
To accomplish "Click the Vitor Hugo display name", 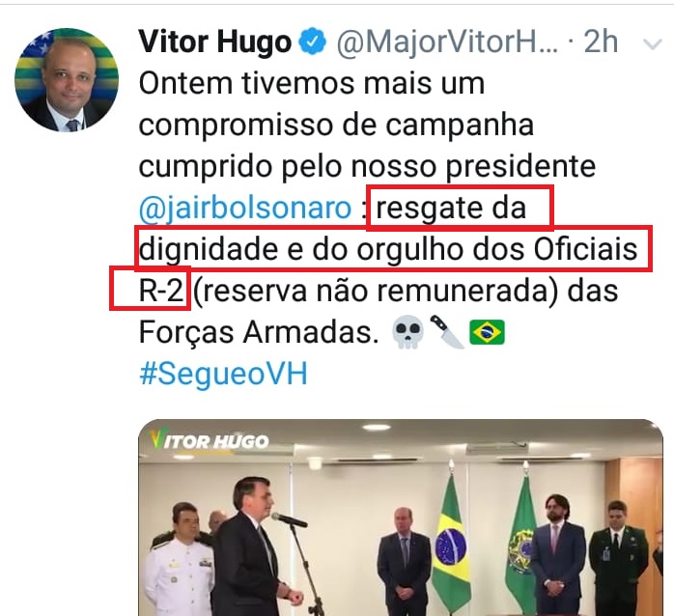I will click(215, 42).
